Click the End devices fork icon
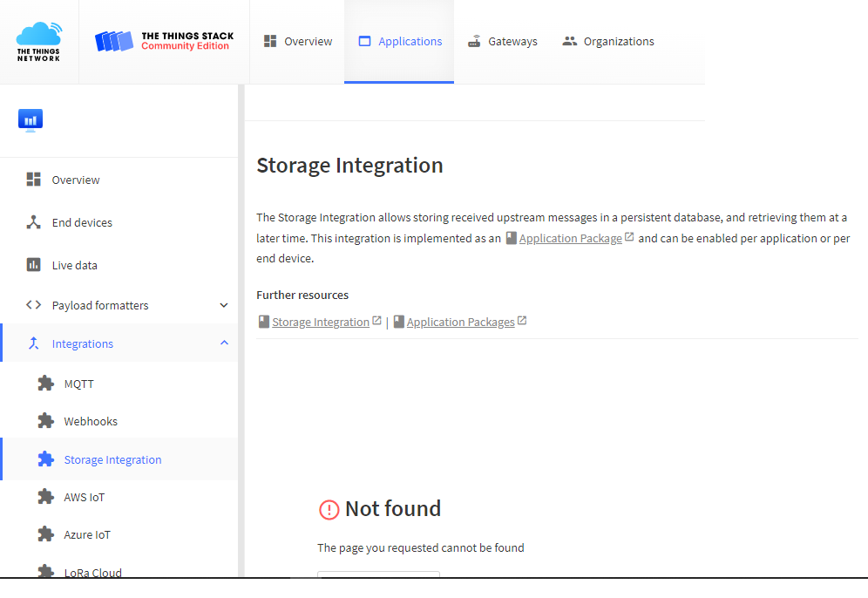Screen dimensions: 868x598 point(33,222)
